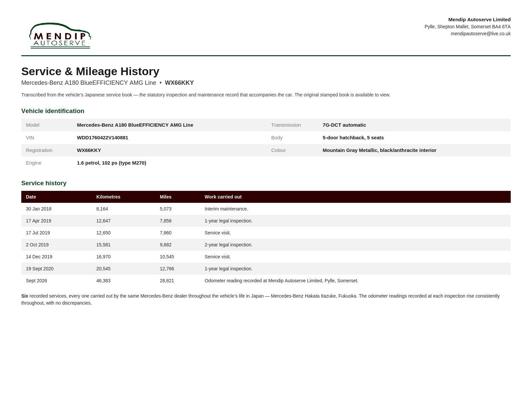Screen dimensions: 532x399
Task: Select the 7G-DCT automatic value
Action: [344, 125]
